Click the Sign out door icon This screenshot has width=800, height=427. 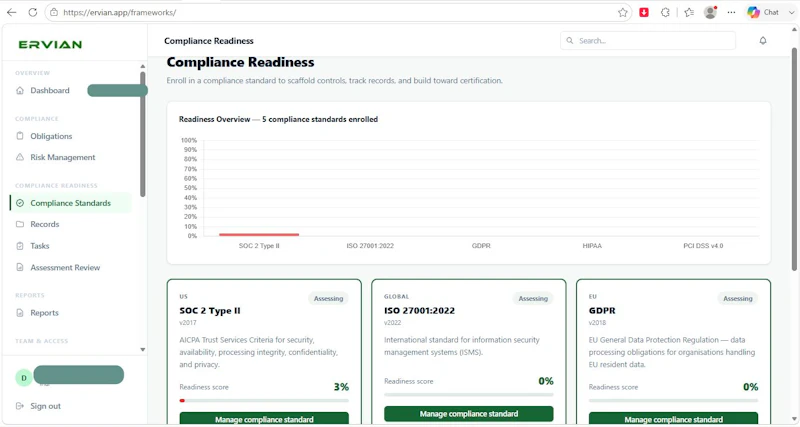(20, 406)
